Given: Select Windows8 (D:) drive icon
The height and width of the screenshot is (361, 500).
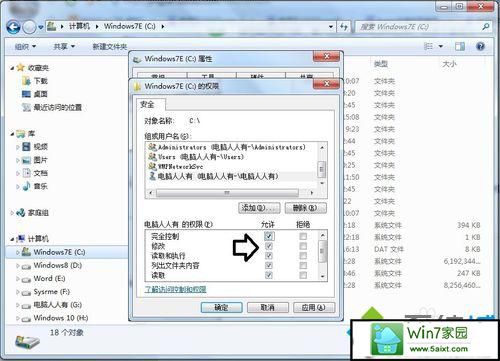Looking at the screenshot, I should [26, 266].
